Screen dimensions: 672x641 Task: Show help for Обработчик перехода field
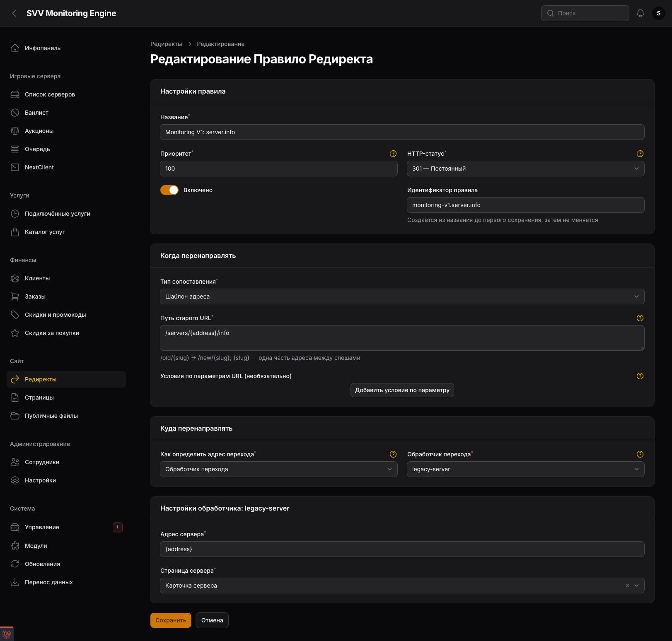tap(640, 454)
